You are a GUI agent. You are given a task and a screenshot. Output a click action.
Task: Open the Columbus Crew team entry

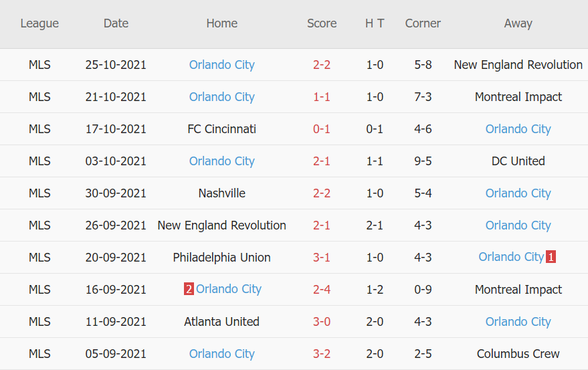coord(518,354)
